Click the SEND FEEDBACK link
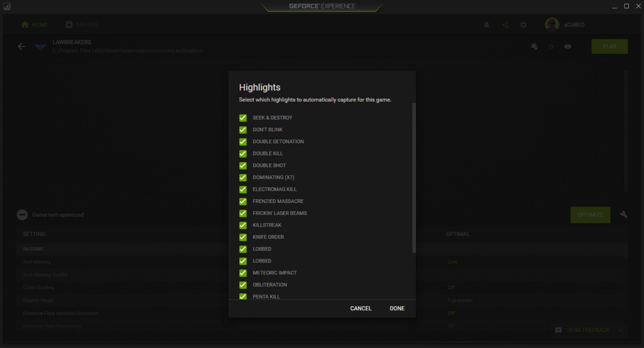 coord(588,330)
